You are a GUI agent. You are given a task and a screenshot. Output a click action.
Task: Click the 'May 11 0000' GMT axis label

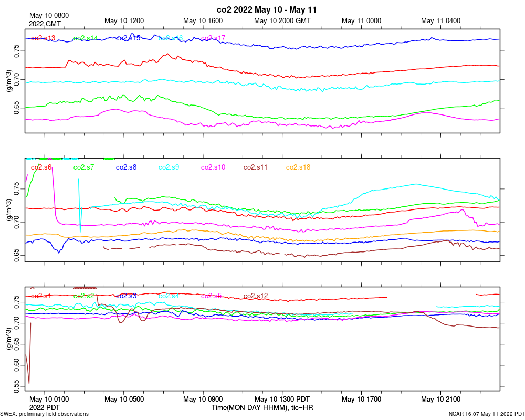(361, 21)
